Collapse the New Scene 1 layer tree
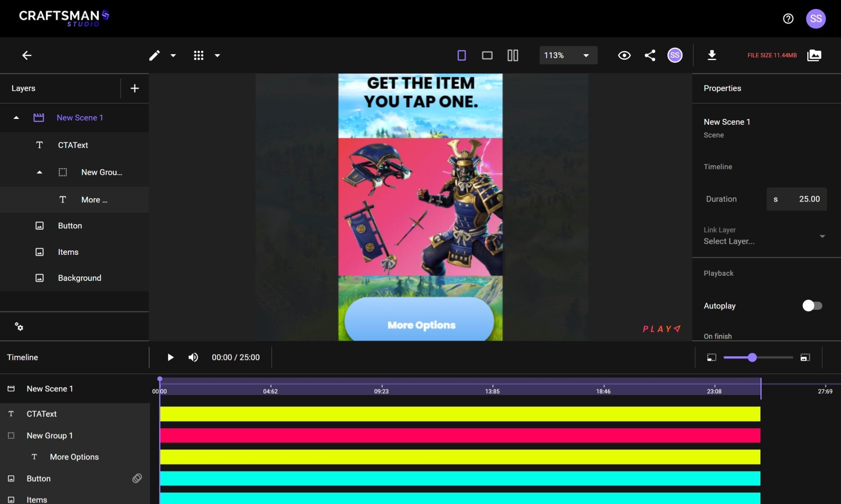The width and height of the screenshot is (841, 504). coord(16,118)
